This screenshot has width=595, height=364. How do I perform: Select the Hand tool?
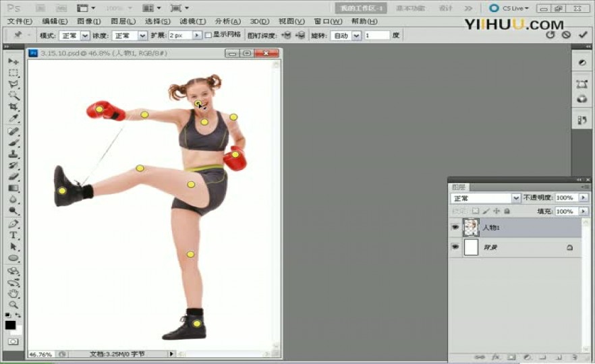click(13, 293)
